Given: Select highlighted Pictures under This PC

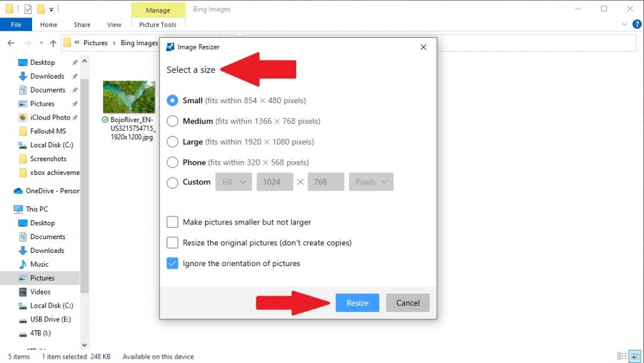Looking at the screenshot, I should [x=42, y=278].
